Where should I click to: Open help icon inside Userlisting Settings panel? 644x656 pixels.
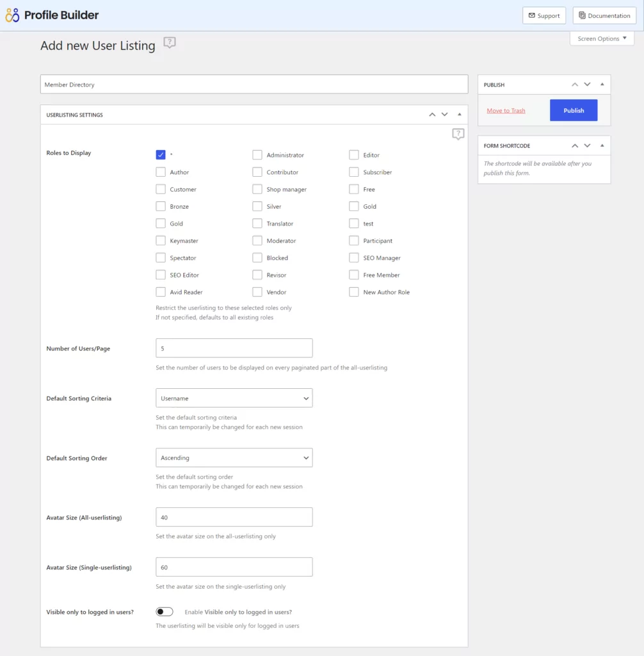click(x=458, y=134)
